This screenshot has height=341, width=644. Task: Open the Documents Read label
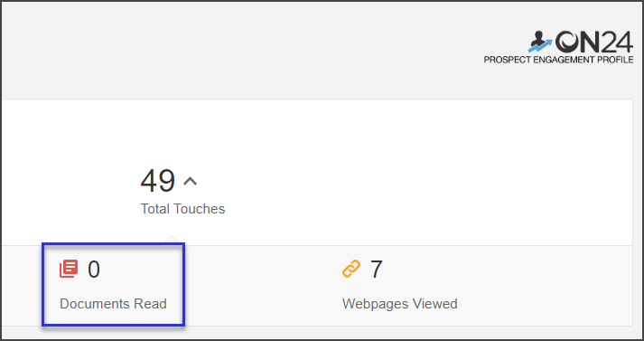[113, 304]
